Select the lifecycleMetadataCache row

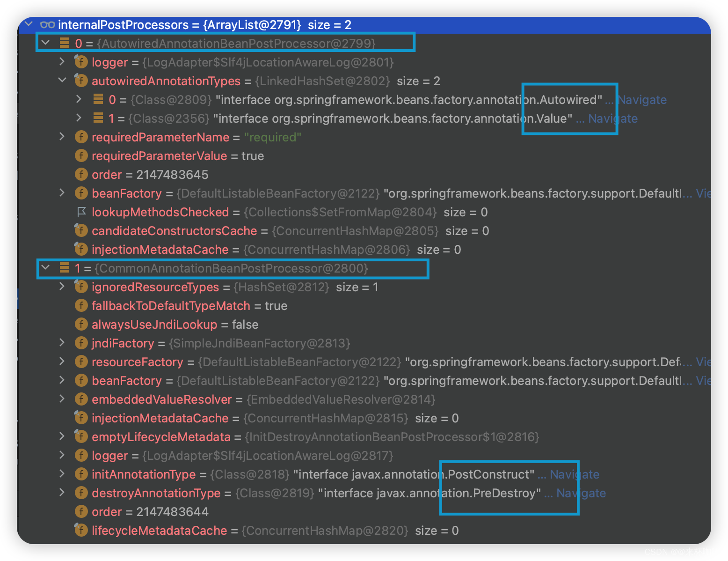pos(364,530)
